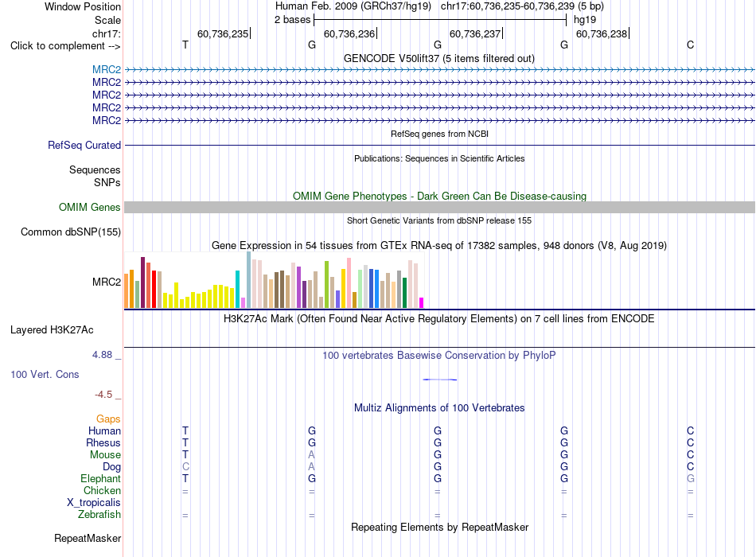Click the 'Dog' species label
The width and height of the screenshot is (756, 557).
coord(112,466)
